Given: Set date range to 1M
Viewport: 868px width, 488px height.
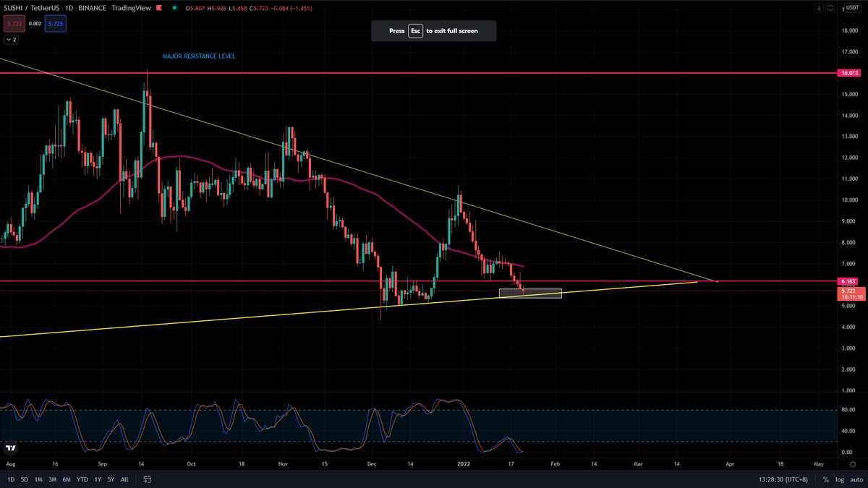Looking at the screenshot, I should click(38, 479).
